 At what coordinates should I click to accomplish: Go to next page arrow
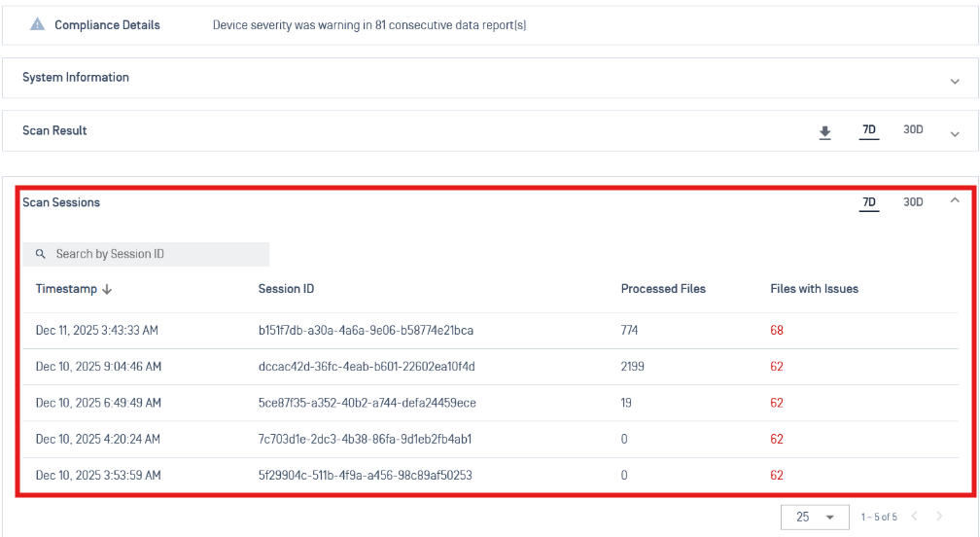point(939,517)
